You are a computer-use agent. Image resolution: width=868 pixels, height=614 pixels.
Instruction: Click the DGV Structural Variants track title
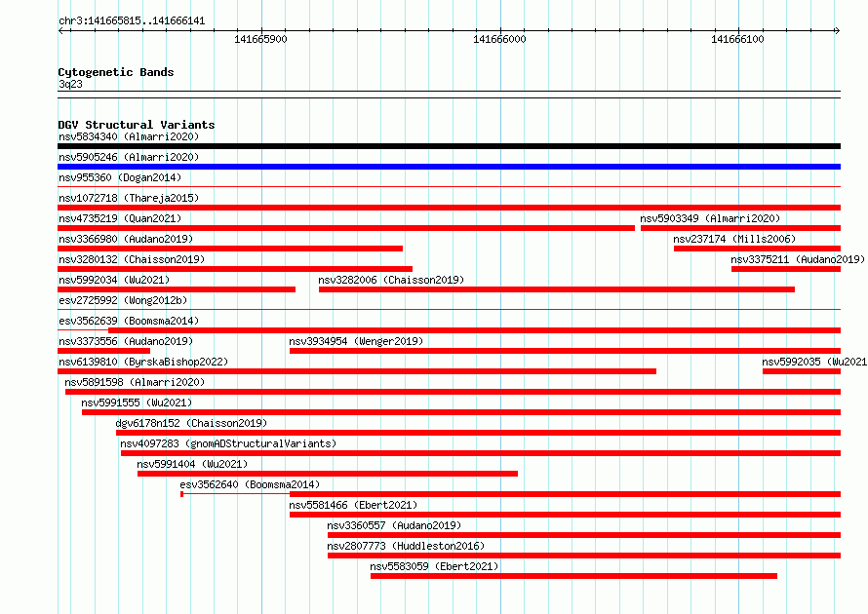pyautogui.click(x=137, y=125)
